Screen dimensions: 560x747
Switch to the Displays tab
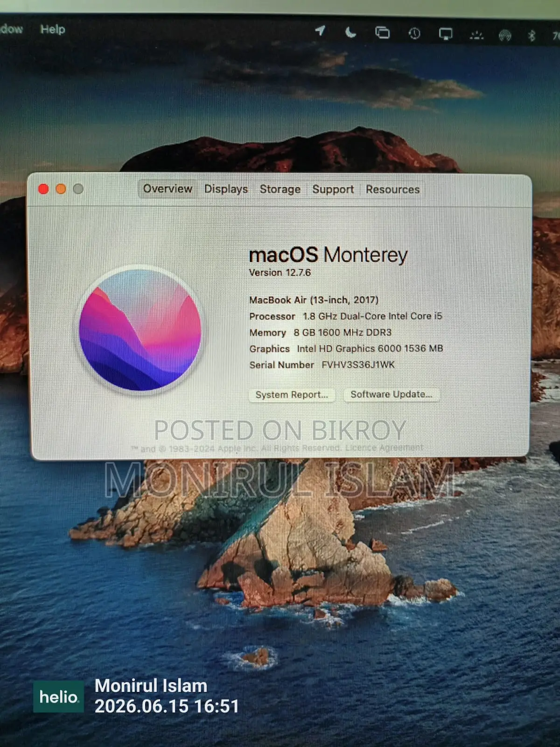[226, 189]
